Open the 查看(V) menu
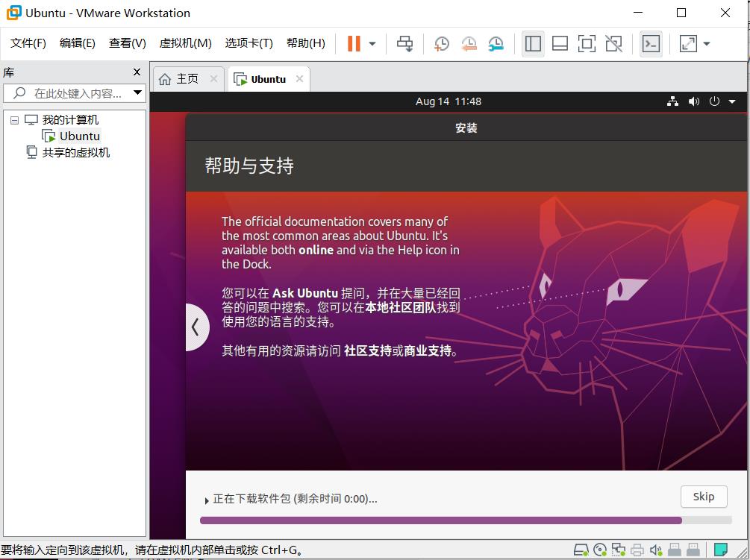 (127, 43)
